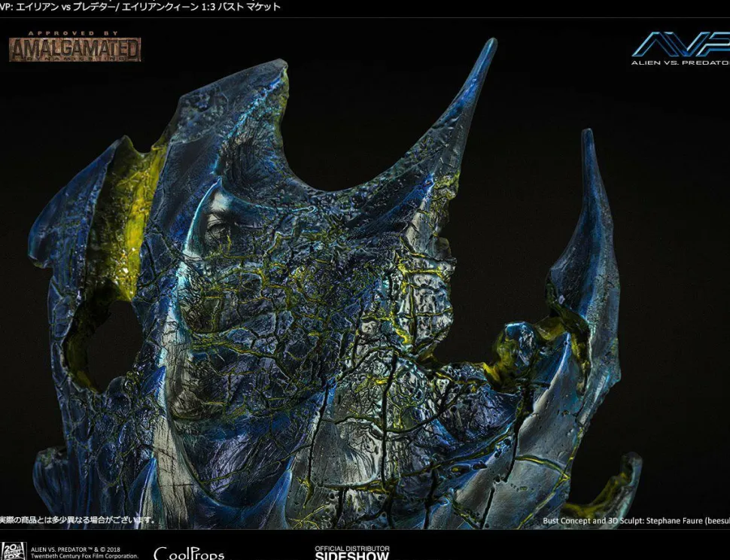Click the Japanese product title text at top
This screenshot has height=560, width=730.
pyautogui.click(x=140, y=7)
